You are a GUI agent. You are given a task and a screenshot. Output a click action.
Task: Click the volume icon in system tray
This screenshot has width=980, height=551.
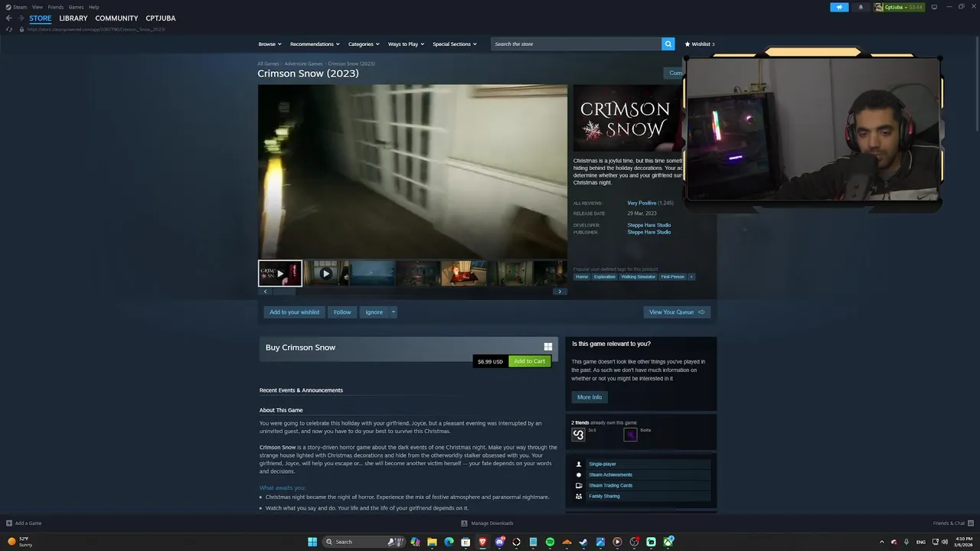(x=945, y=542)
